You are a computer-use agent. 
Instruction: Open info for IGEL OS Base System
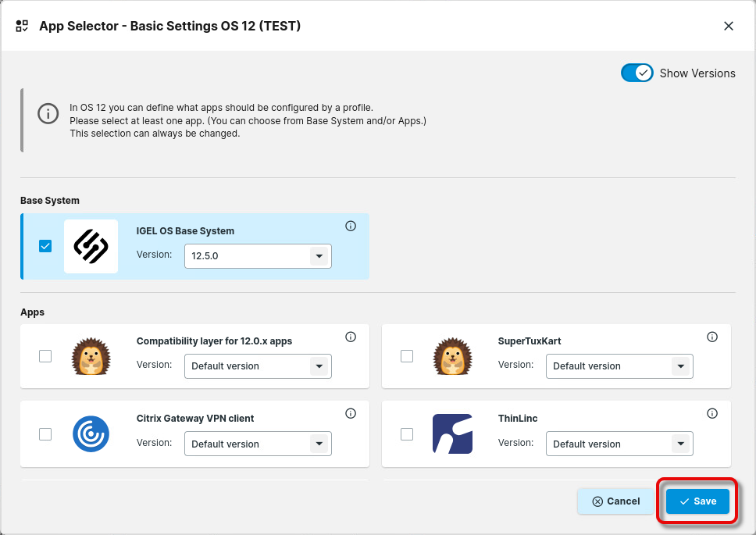click(351, 226)
